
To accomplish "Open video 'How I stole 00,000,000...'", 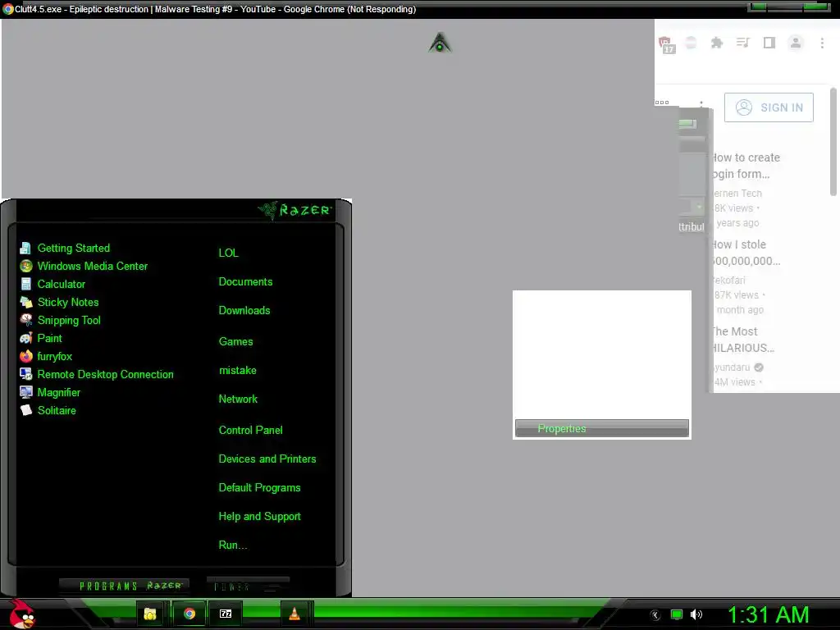I will tap(746, 253).
